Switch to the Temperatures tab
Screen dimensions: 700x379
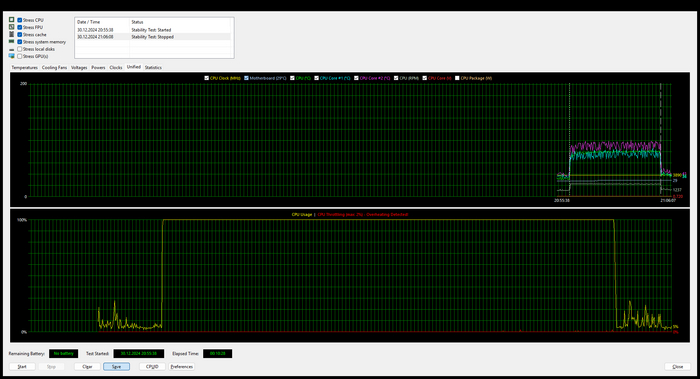(x=25, y=67)
